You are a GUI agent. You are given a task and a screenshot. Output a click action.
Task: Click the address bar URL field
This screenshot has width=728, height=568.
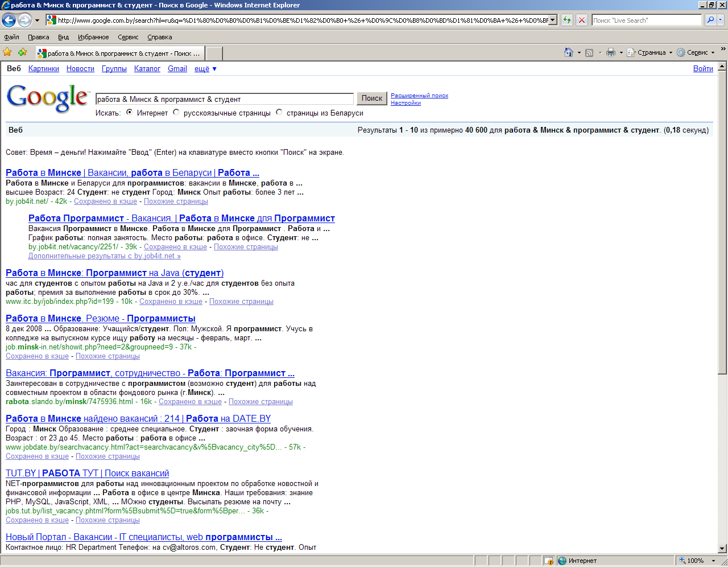(303, 20)
